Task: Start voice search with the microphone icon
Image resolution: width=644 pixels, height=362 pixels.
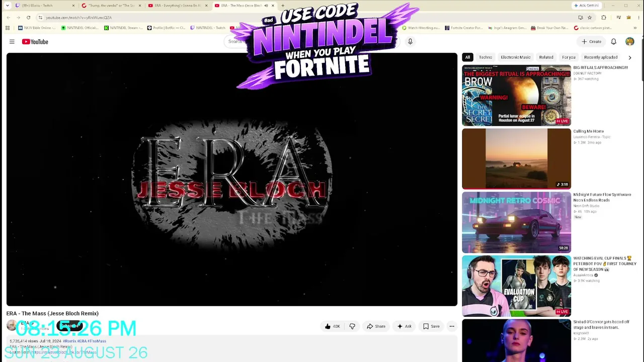Action: pyautogui.click(x=410, y=42)
